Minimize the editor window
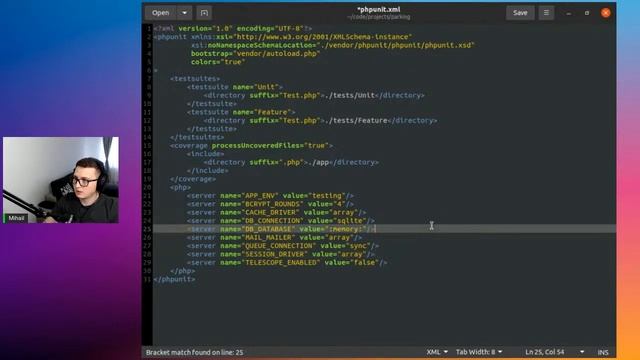The image size is (640, 360). (569, 13)
